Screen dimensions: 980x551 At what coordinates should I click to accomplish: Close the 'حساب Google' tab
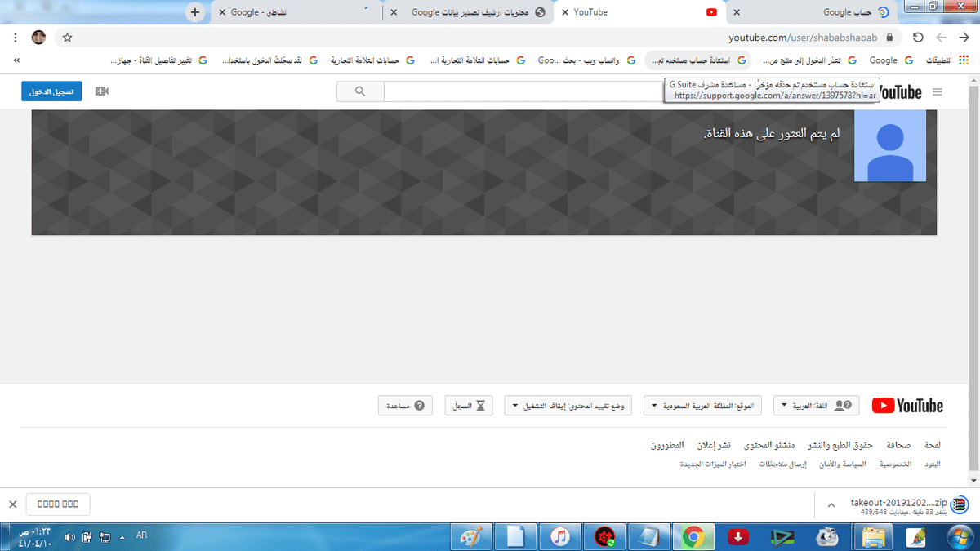click(x=737, y=12)
